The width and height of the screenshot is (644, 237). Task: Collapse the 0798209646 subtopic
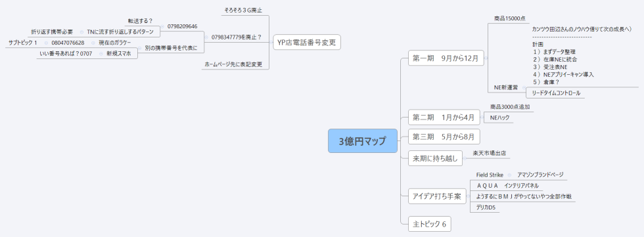162,27
